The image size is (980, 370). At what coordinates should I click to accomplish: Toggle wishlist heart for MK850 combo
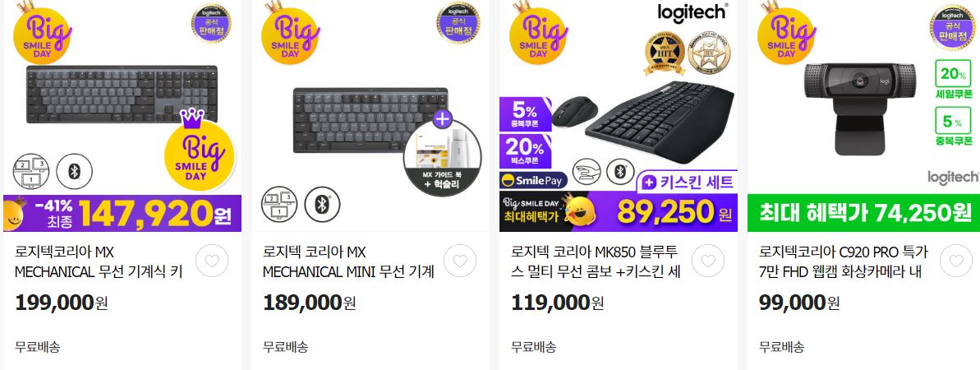click(708, 261)
